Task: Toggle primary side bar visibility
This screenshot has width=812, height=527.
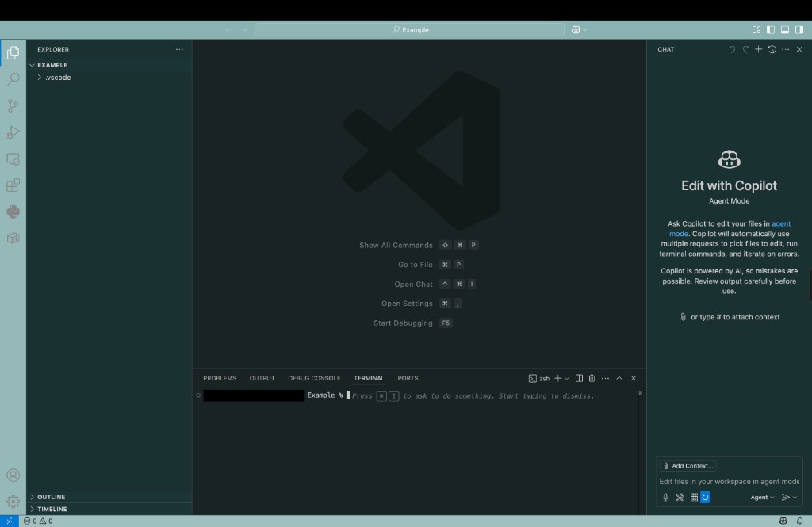Action: pos(771,30)
